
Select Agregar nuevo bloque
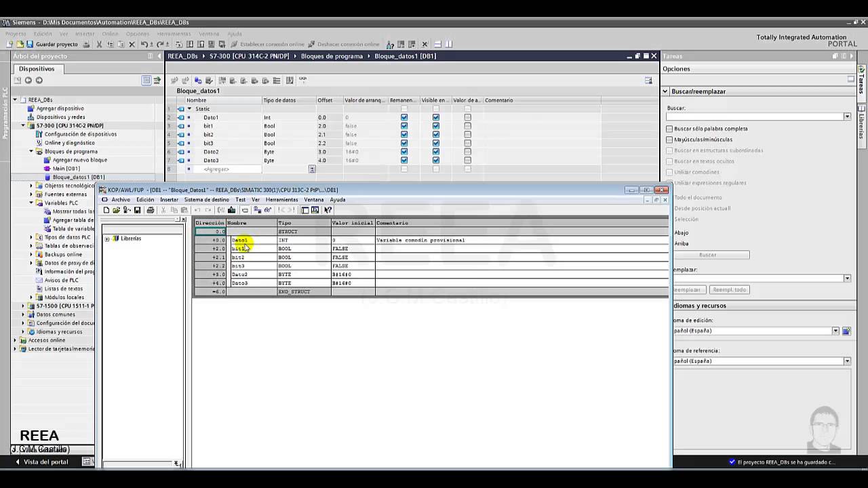[x=79, y=160]
